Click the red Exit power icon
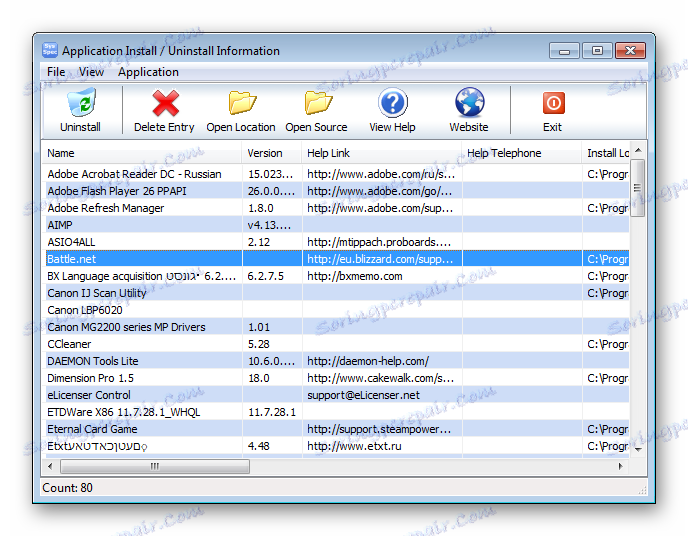This screenshot has width=688, height=536. coord(553,103)
